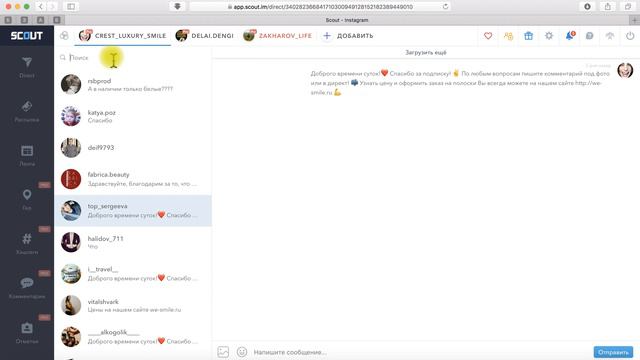
Task: Click the Safari address bar URL
Action: coord(320,7)
